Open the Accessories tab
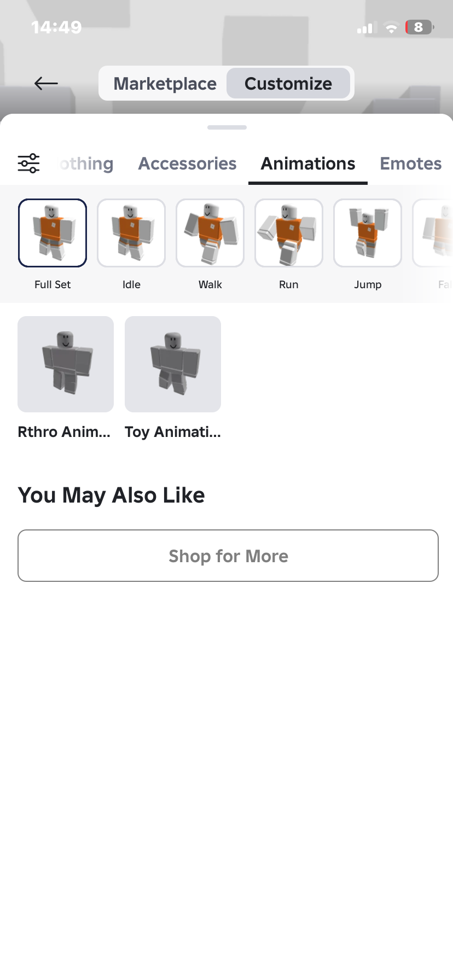The width and height of the screenshot is (453, 980). tap(187, 164)
